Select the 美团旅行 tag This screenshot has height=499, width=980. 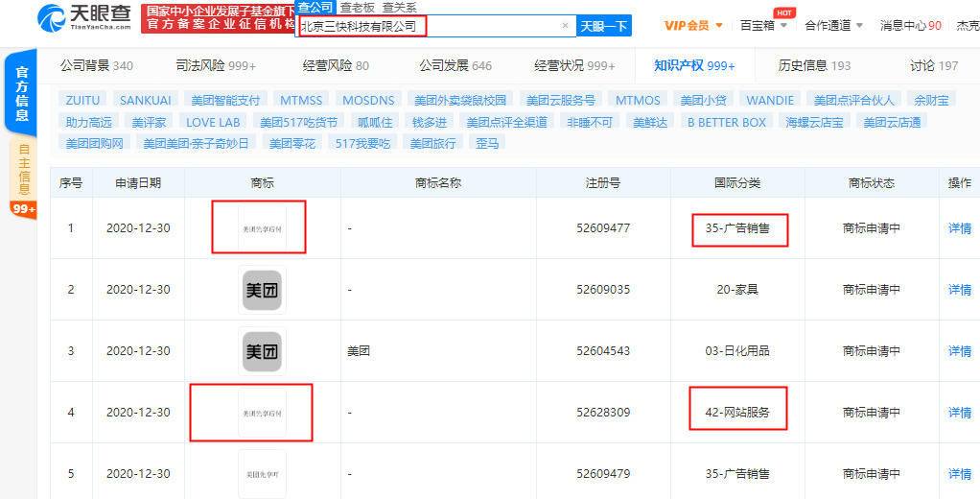pos(432,143)
